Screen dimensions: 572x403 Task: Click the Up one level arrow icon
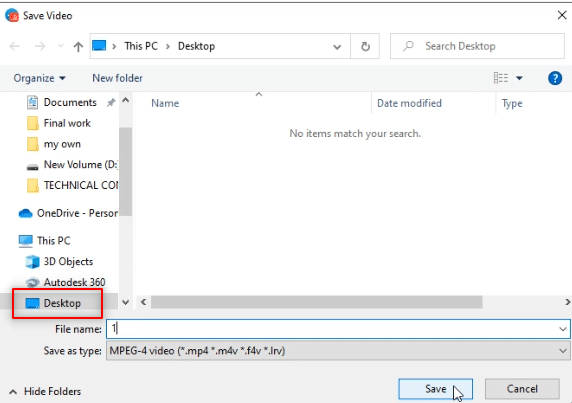78,46
